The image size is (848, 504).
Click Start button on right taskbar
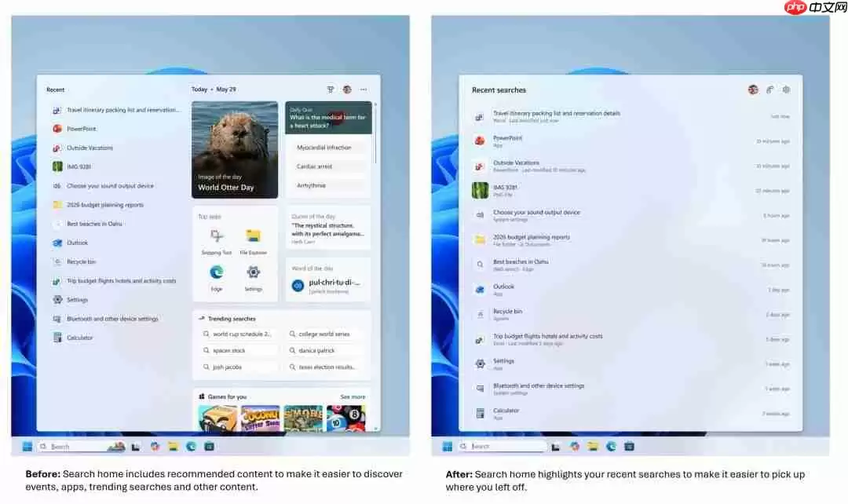[448, 446]
